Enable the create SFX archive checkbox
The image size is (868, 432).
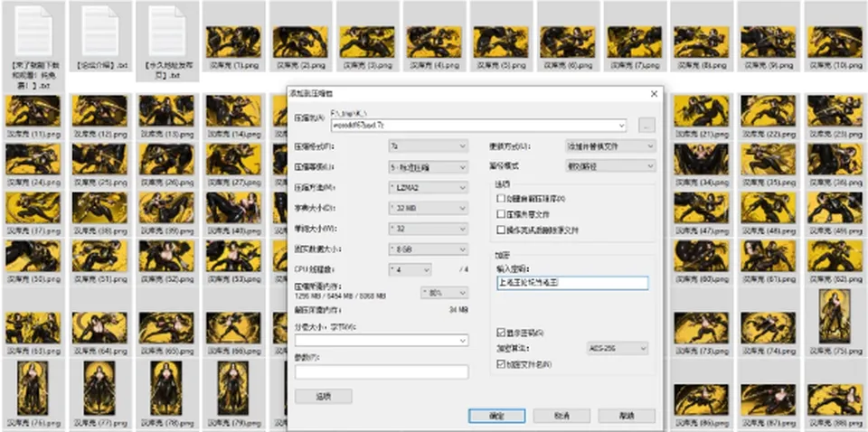coord(501,199)
